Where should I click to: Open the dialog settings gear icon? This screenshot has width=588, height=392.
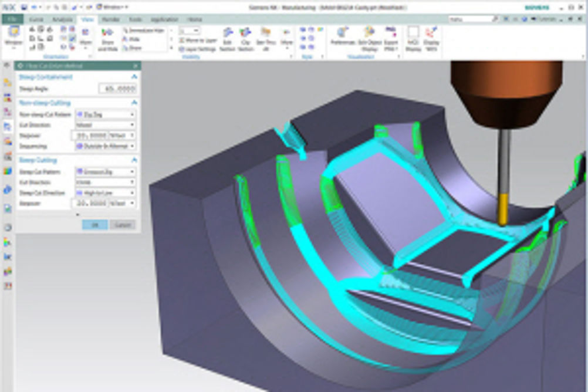(x=21, y=66)
